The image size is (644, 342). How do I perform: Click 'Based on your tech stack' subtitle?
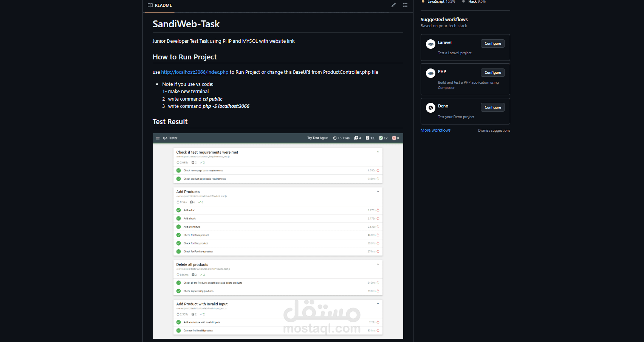pyautogui.click(x=444, y=26)
